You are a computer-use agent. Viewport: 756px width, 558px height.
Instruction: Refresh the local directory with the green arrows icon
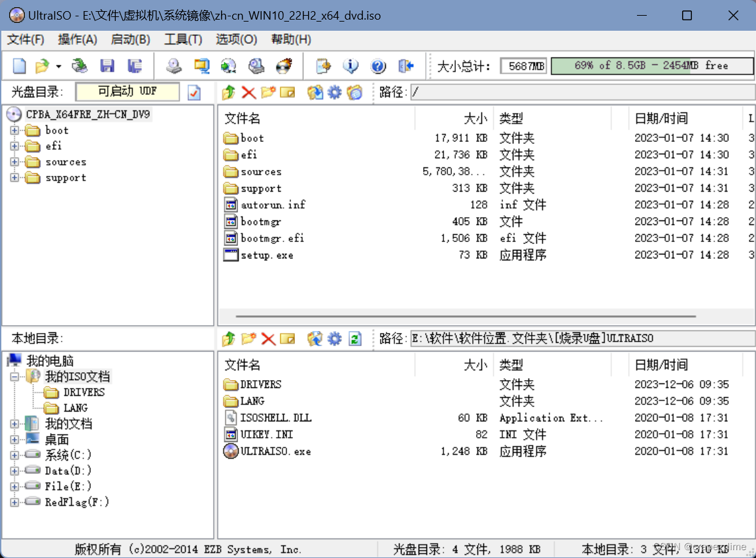tap(355, 339)
